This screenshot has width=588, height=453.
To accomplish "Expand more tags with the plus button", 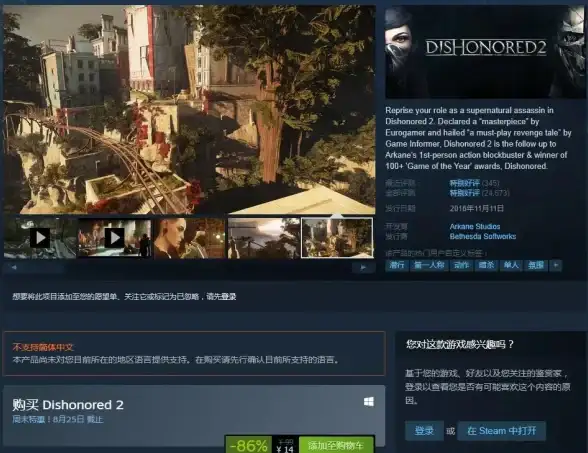I will tap(556, 265).
